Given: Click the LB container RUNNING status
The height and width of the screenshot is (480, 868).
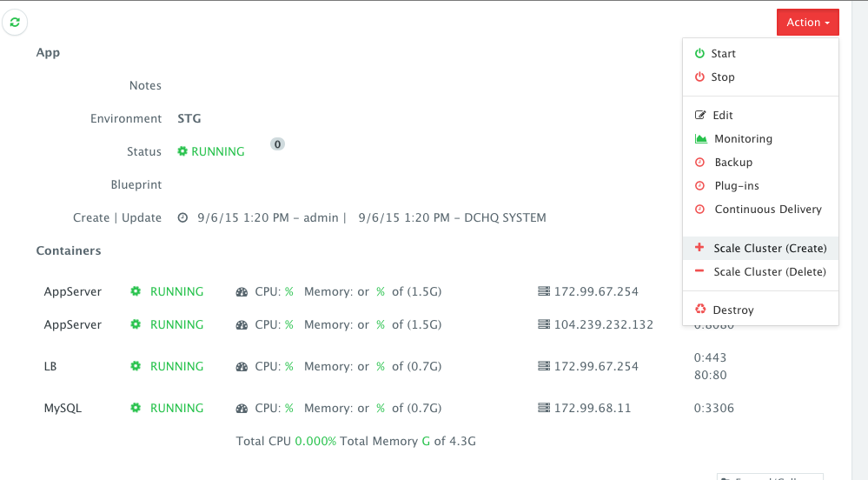Looking at the screenshot, I should [x=176, y=367].
